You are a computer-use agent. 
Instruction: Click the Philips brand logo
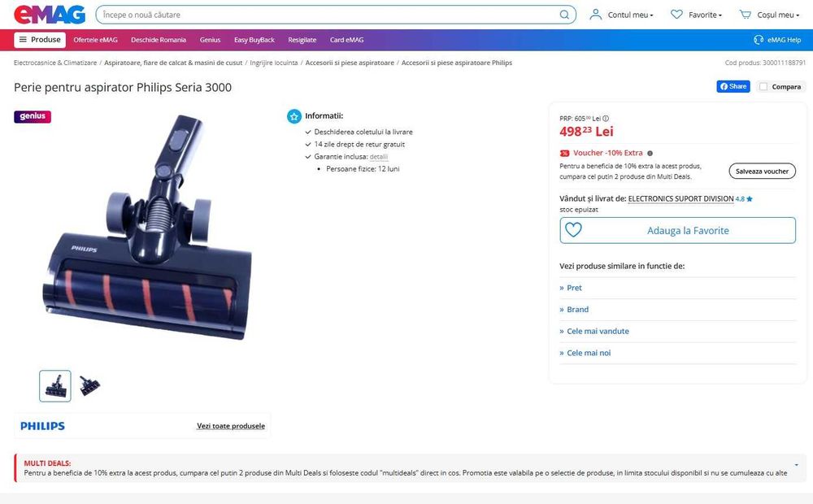pyautogui.click(x=42, y=426)
